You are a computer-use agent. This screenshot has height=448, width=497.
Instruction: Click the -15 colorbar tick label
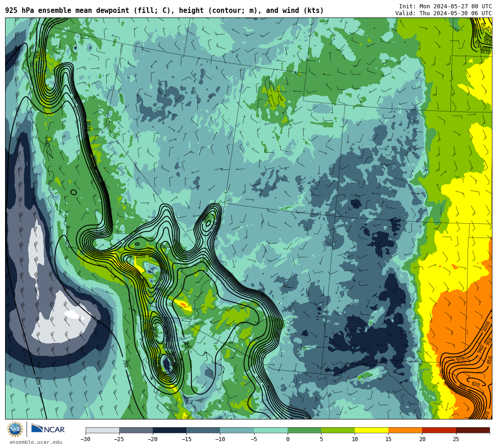pyautogui.click(x=186, y=439)
